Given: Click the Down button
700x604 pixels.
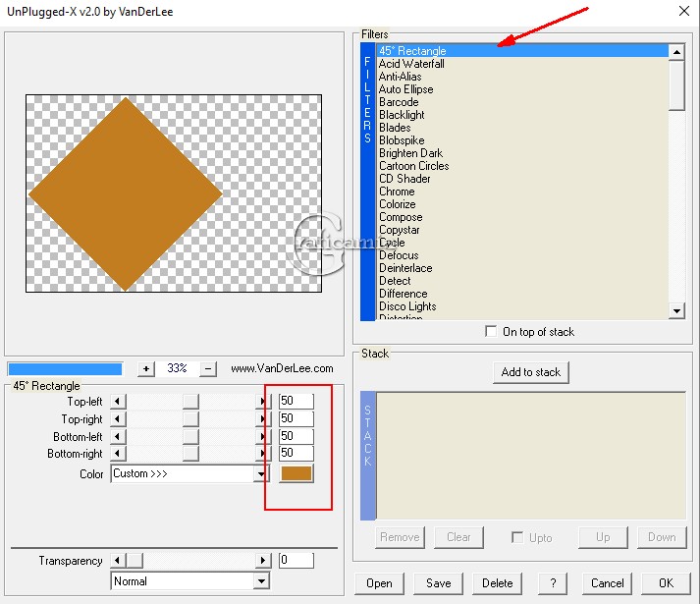Looking at the screenshot, I should point(662,537).
